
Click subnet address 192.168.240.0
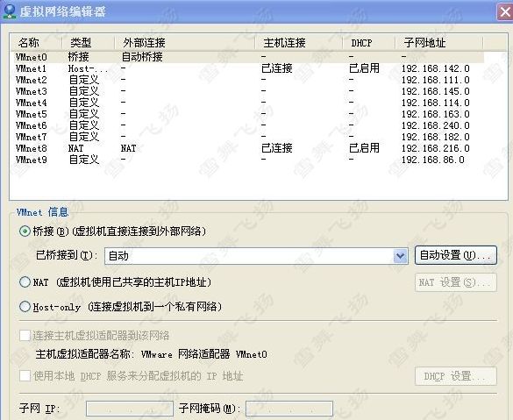point(436,125)
